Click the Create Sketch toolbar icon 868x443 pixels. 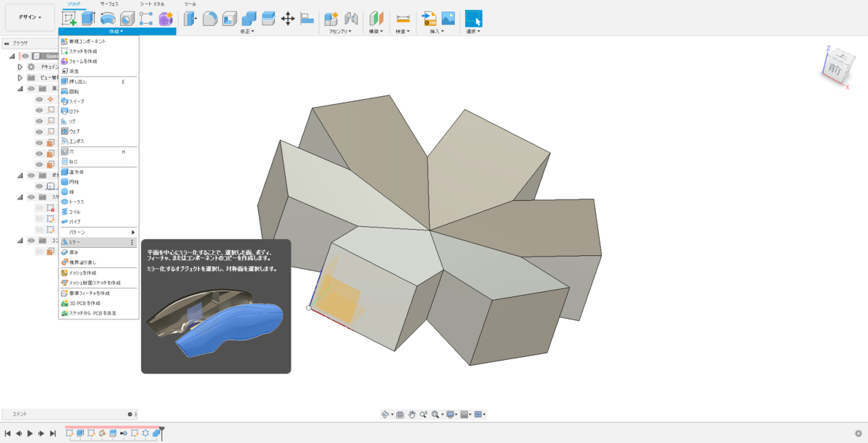pos(69,19)
